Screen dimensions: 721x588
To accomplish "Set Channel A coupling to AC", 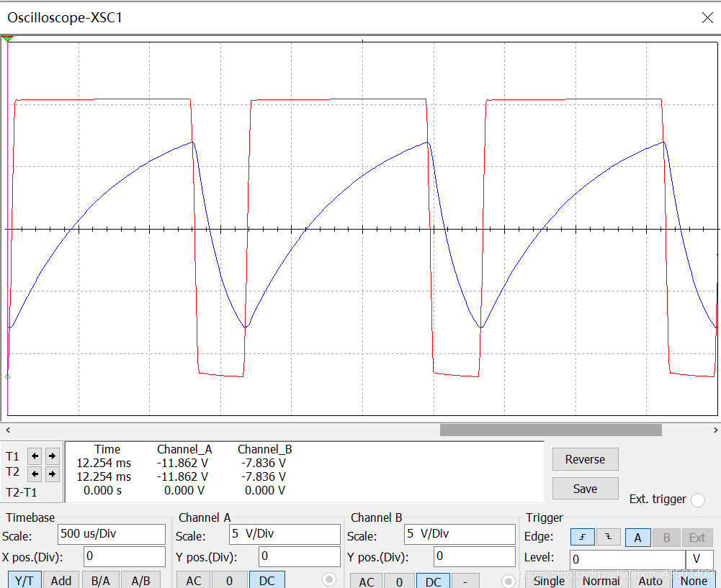I will [x=194, y=580].
